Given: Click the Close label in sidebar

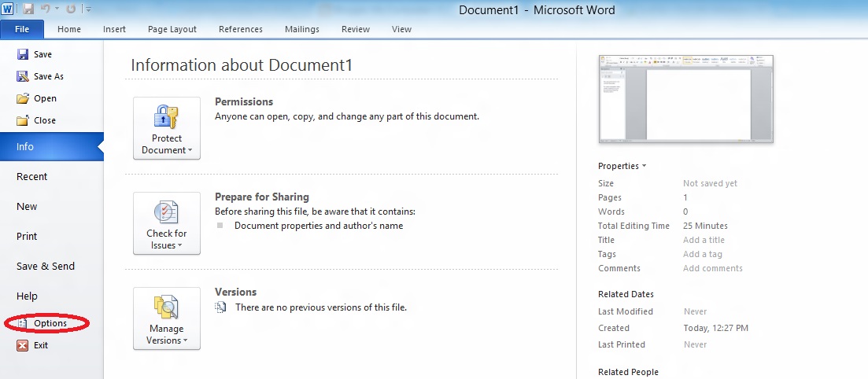Looking at the screenshot, I should 45,120.
